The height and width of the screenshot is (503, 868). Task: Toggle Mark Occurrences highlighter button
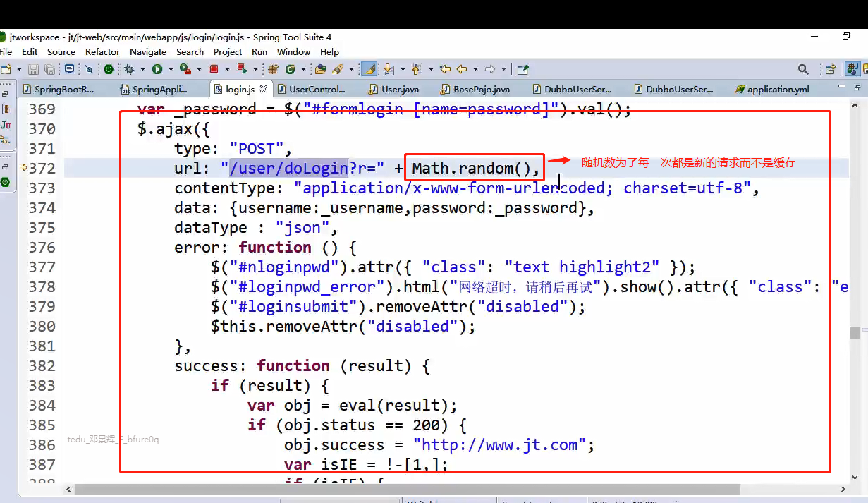pyautogui.click(x=369, y=69)
